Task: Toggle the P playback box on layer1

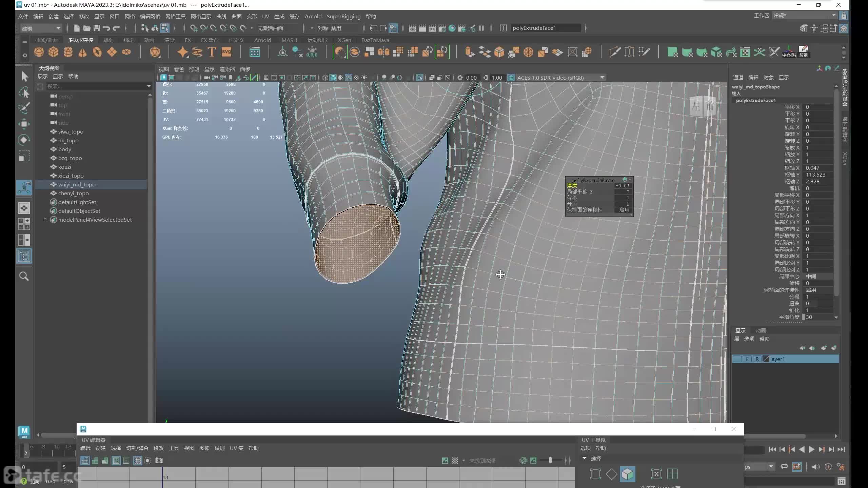Action: tap(747, 359)
